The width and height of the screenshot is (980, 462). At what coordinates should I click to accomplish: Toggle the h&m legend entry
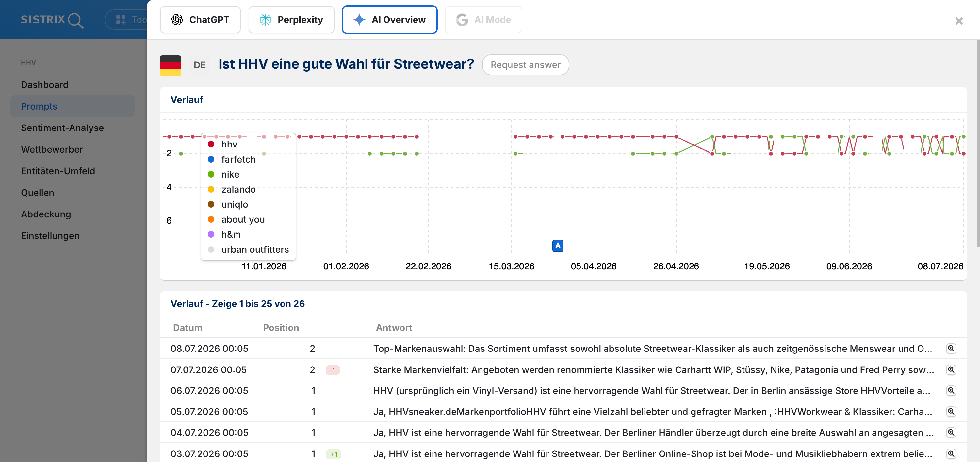click(x=224, y=235)
